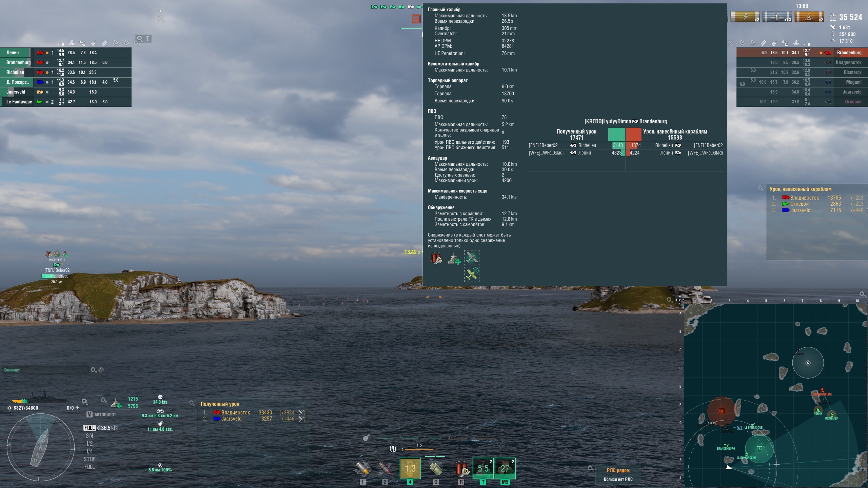Click the Jaarsveld 3257 entry in received damage
Viewport: 868px width, 488px height.
pyautogui.click(x=254, y=419)
